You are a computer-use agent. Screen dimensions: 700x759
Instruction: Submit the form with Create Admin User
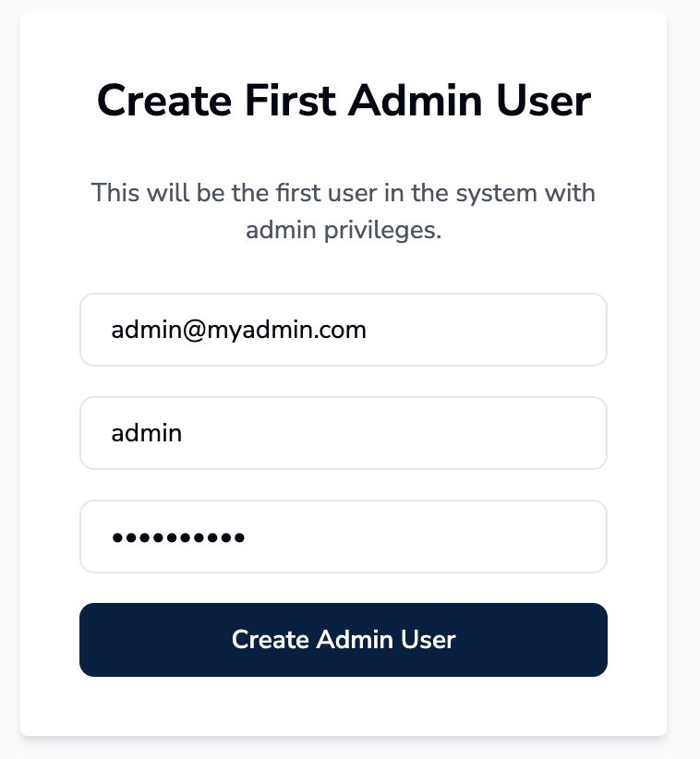point(343,640)
